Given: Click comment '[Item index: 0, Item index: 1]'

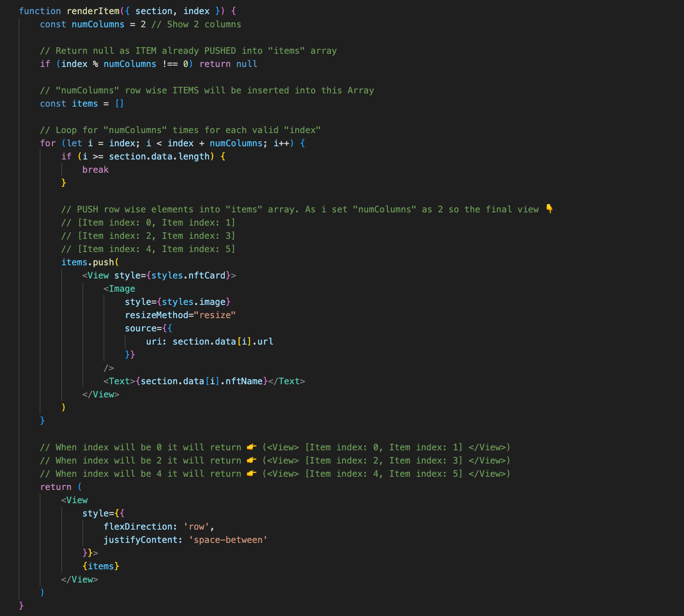Looking at the screenshot, I should pos(149,223).
